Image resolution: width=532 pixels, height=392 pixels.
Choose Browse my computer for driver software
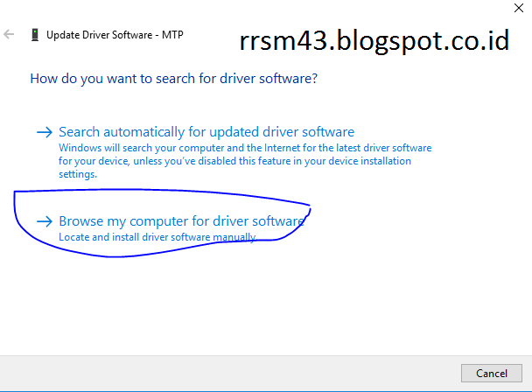click(181, 221)
